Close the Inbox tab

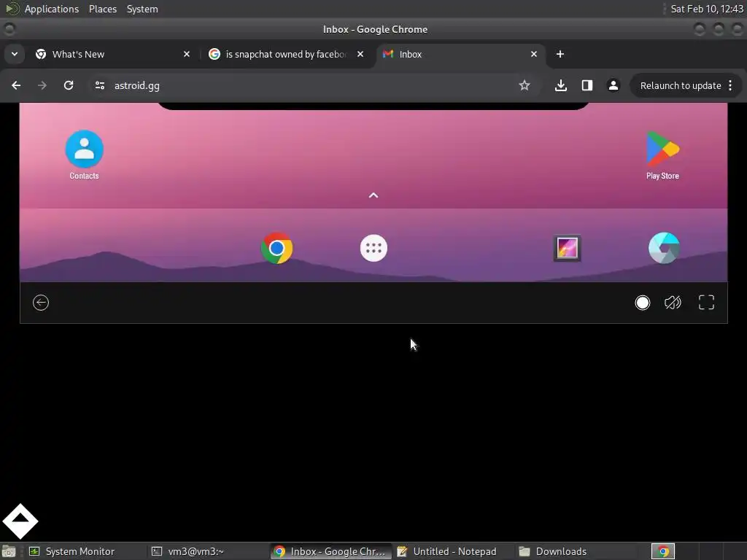click(x=534, y=54)
